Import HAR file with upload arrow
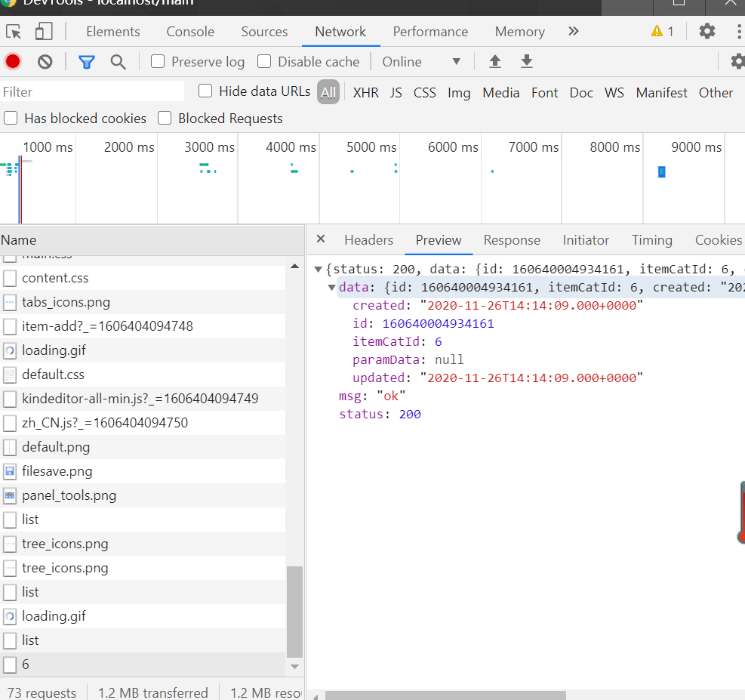Screen dimensions: 745x700 pos(495,61)
